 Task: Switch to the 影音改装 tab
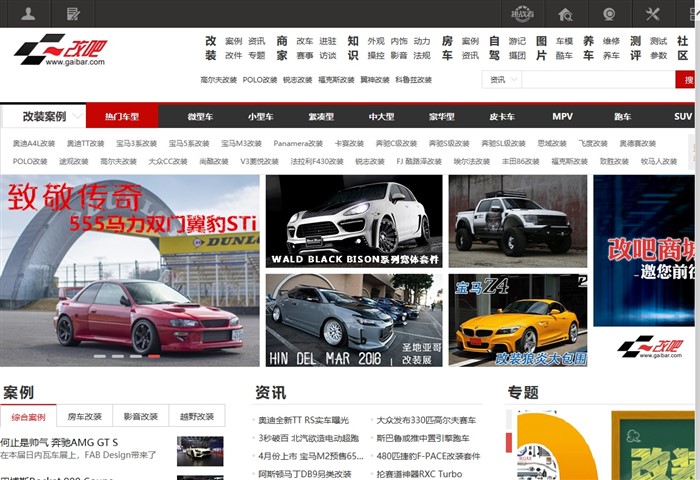(x=141, y=417)
